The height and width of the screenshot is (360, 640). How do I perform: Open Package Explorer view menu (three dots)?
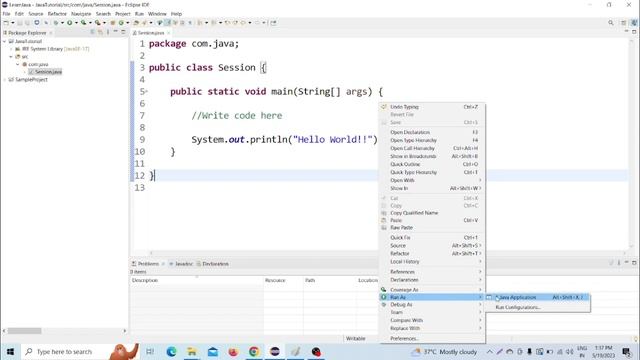(108, 32)
